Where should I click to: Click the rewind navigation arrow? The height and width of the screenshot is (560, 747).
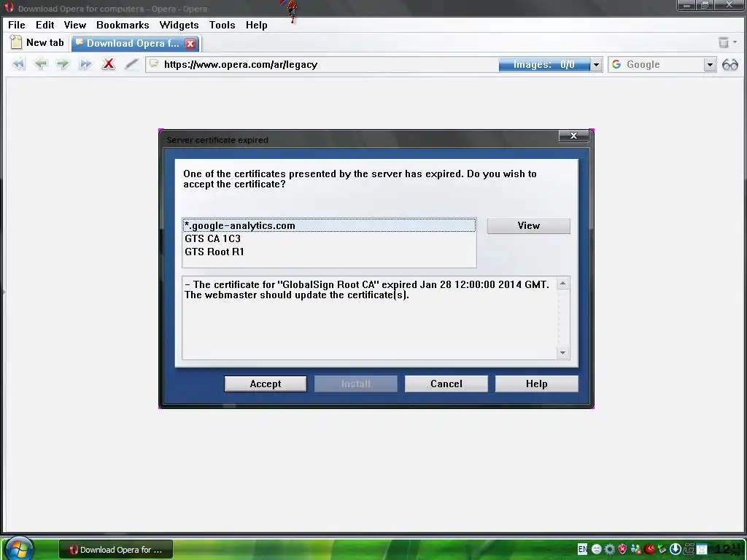pyautogui.click(x=18, y=64)
